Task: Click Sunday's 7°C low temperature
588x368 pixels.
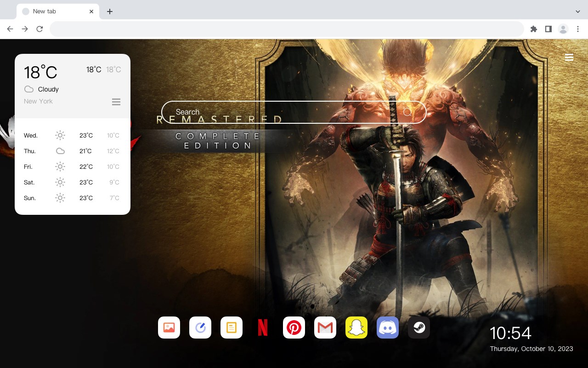Action: (x=114, y=198)
